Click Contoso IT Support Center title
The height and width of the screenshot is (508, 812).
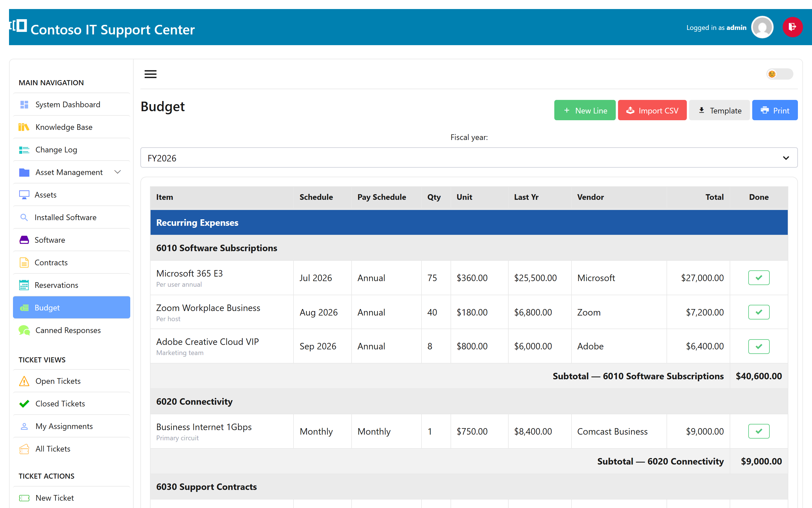(x=113, y=30)
